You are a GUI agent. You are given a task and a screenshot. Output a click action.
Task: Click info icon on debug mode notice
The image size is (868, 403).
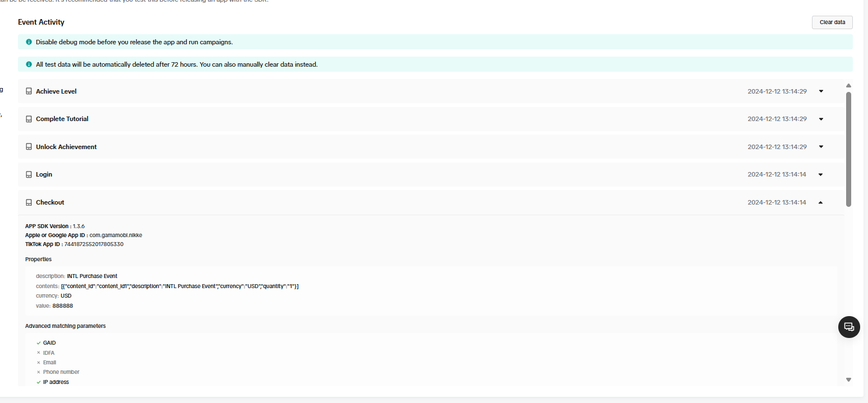pyautogui.click(x=29, y=42)
